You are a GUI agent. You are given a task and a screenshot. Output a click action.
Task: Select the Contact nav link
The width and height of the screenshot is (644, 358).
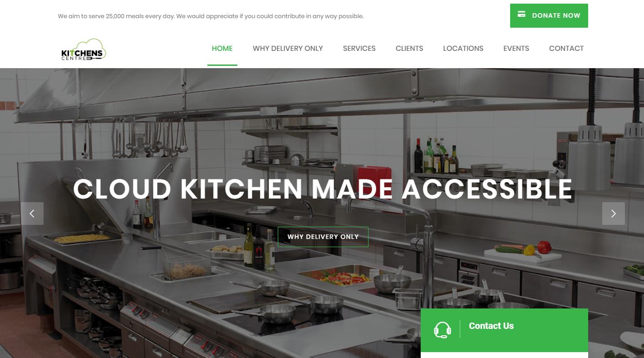(x=566, y=48)
